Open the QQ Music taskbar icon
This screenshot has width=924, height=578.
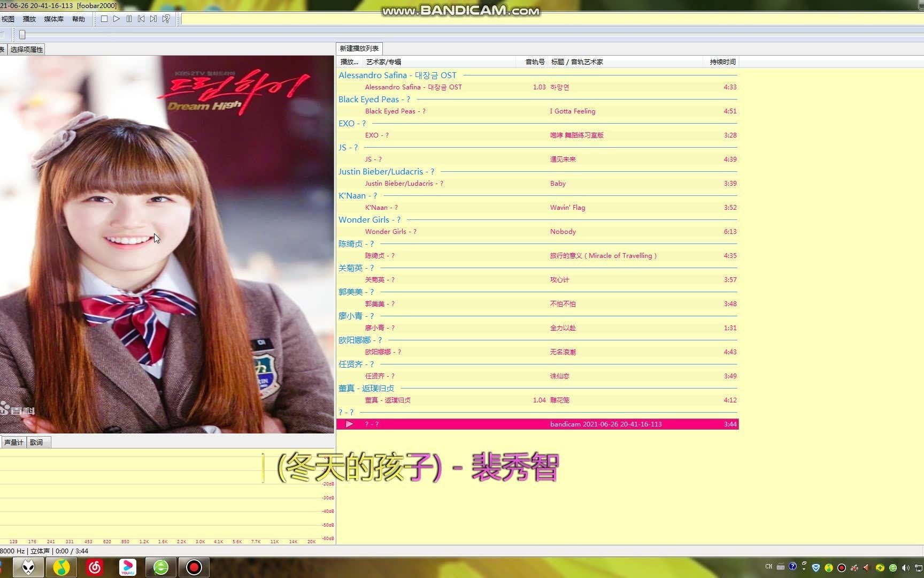pyautogui.click(x=61, y=567)
